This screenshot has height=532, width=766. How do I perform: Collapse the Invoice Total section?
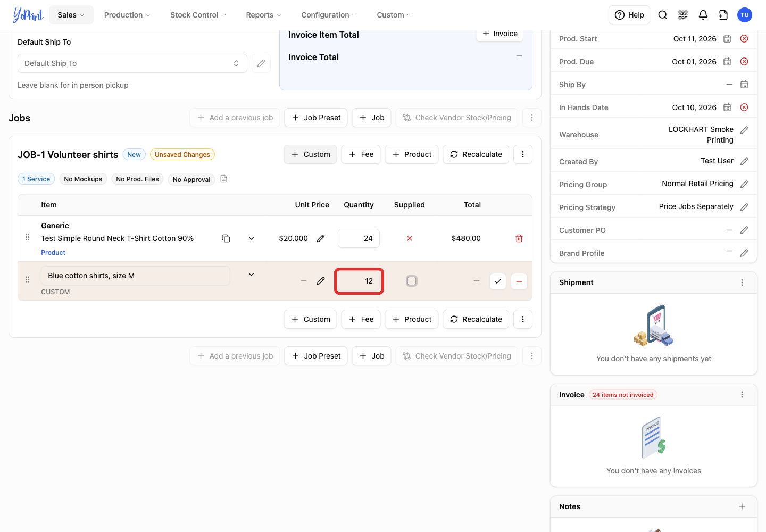[519, 56]
